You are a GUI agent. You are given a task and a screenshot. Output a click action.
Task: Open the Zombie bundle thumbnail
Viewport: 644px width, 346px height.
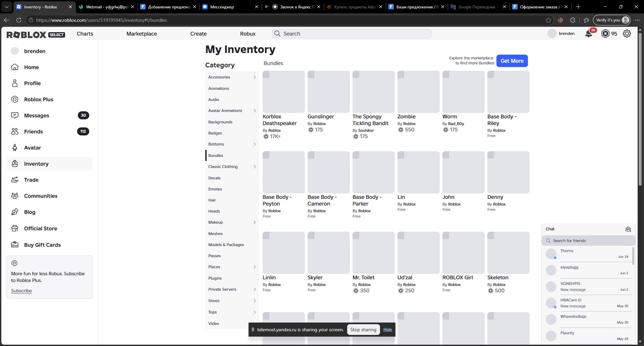pyautogui.click(x=418, y=92)
